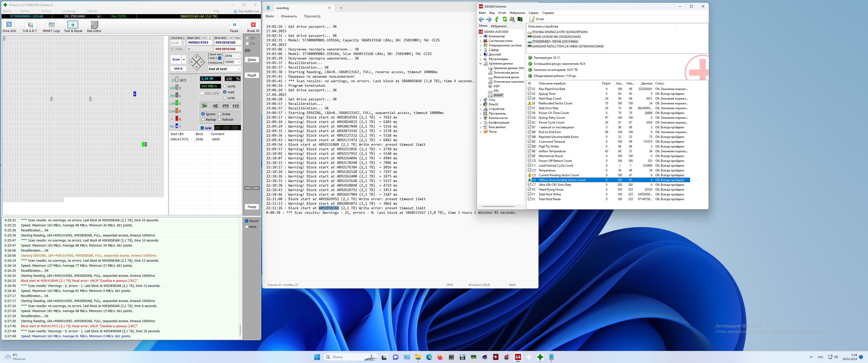Click AIDA64 Report (Отчёт) toolbar icon
868x363 pixels.
(x=532, y=19)
